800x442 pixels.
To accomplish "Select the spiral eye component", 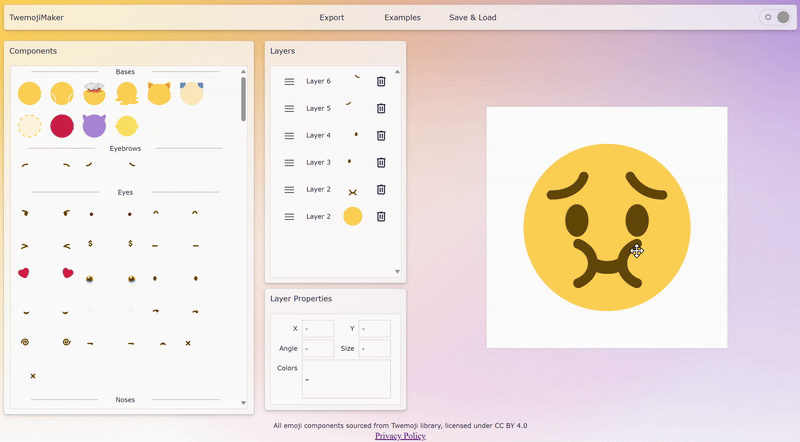I will point(24,342).
